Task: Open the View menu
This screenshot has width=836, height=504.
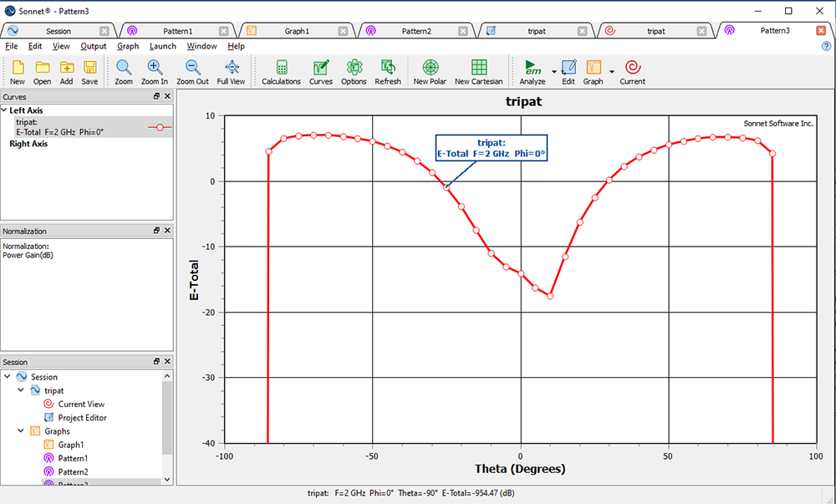Action: [61, 46]
